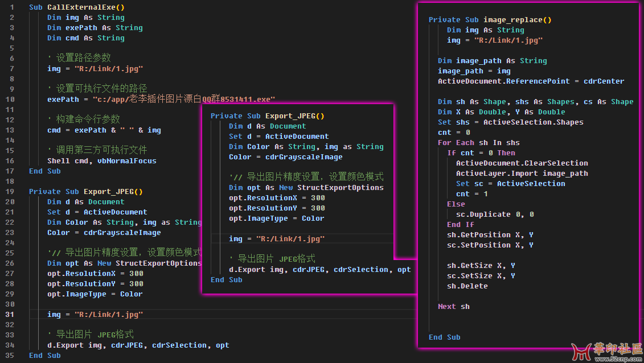The image size is (644, 363).
Task: Click the 'If cnt = 0 Then' line
Action: [481, 153]
